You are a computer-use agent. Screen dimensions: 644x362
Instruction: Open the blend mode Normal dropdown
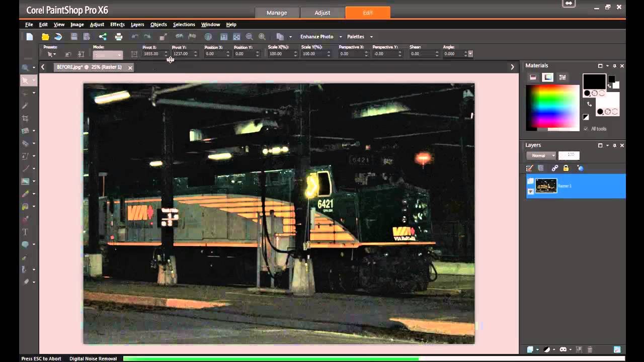tap(541, 155)
